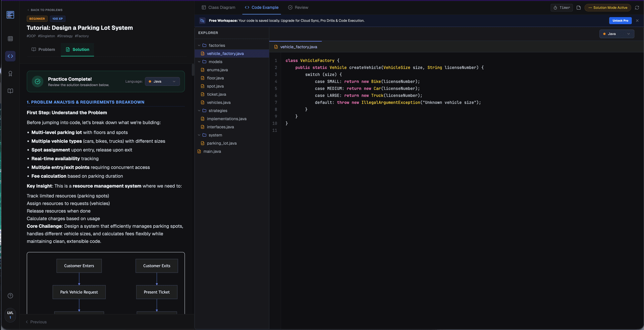This screenshot has height=330, width=644.
Task: Click the refresh icon in top right
Action: pos(637,8)
